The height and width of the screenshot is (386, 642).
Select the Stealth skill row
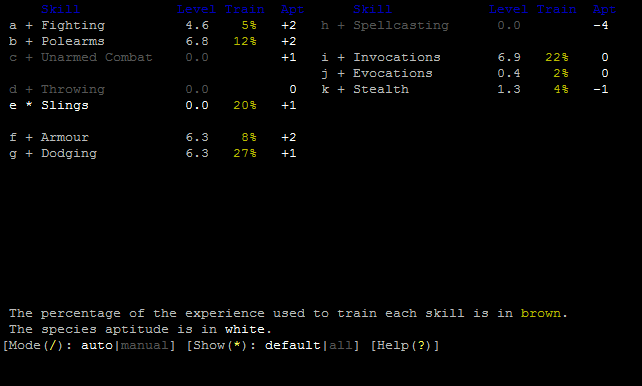click(465, 89)
